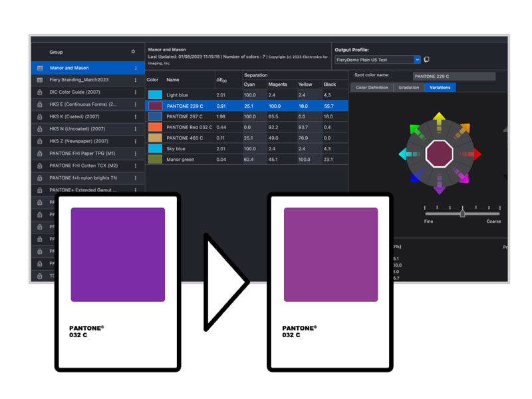Switch to the Color Definition tab

pos(372,88)
